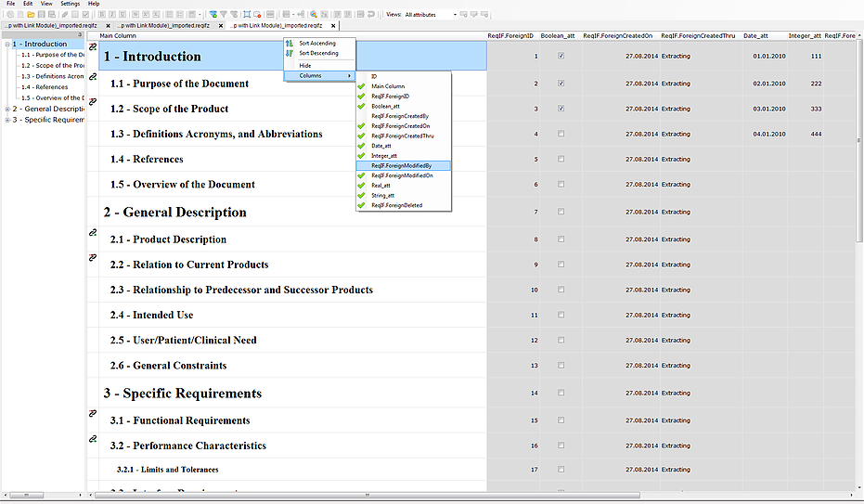Click the first floppy disk save icon
The width and height of the screenshot is (864, 504).
coord(42,14)
